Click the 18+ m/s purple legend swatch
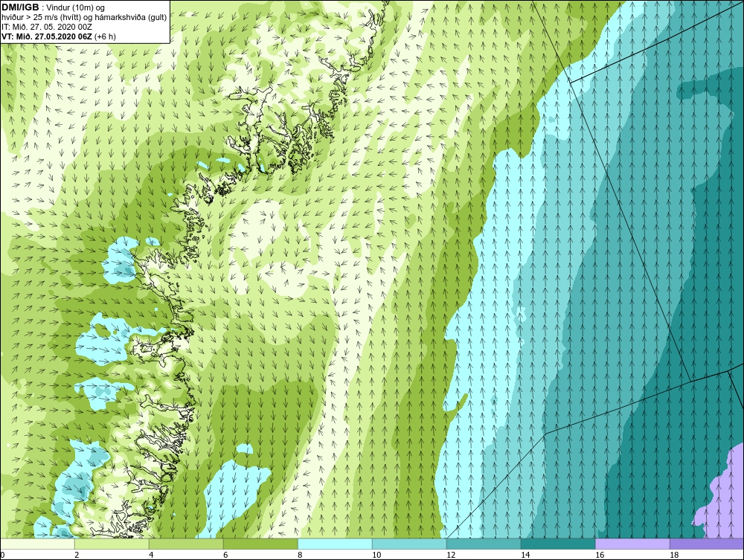Screen dimensions: 744x560 [707, 544]
